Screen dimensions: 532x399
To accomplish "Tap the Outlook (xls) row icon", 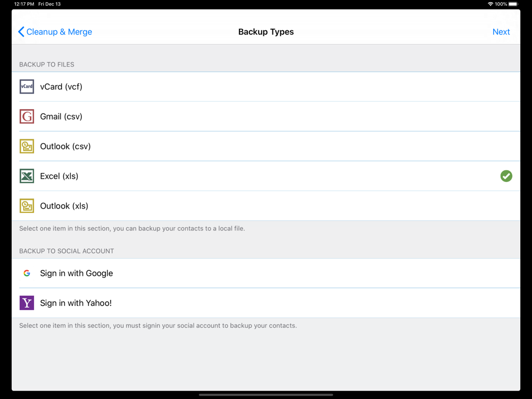I will pyautogui.click(x=27, y=206).
